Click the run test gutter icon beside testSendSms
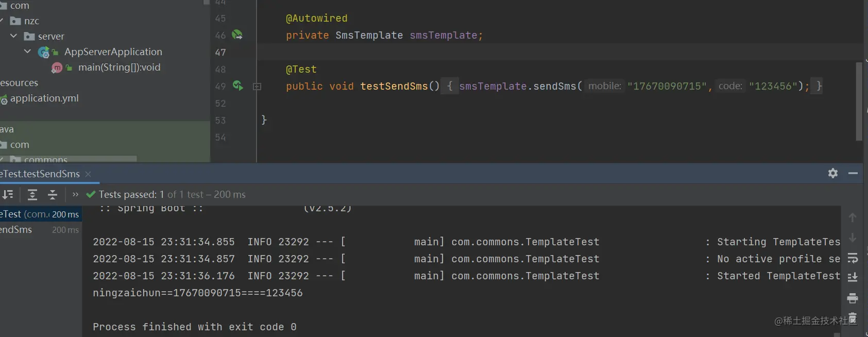868x337 pixels. [237, 86]
